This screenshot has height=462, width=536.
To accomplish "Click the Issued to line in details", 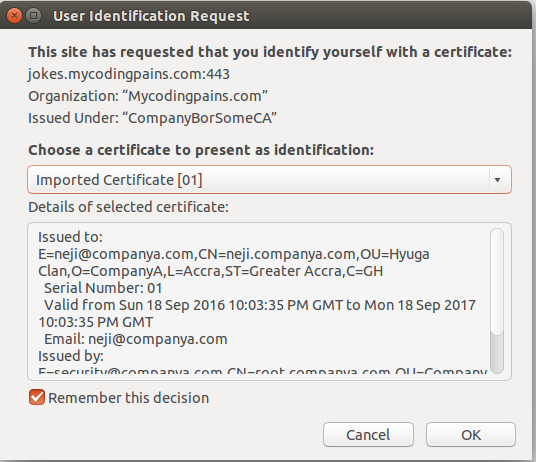I will [70, 237].
